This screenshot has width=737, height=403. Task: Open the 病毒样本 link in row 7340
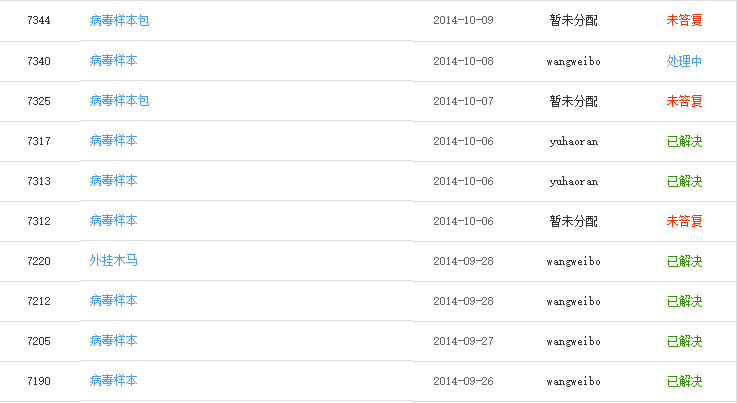point(113,60)
